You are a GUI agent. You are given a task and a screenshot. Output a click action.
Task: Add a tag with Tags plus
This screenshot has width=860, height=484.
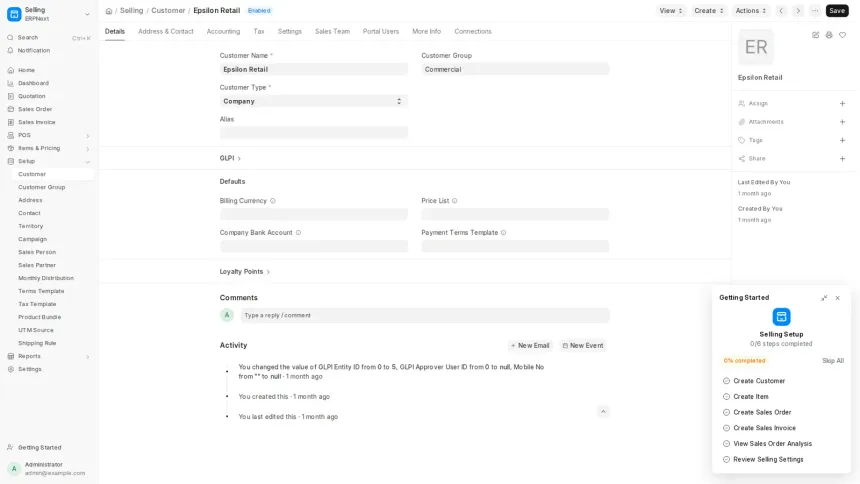pyautogui.click(x=842, y=140)
